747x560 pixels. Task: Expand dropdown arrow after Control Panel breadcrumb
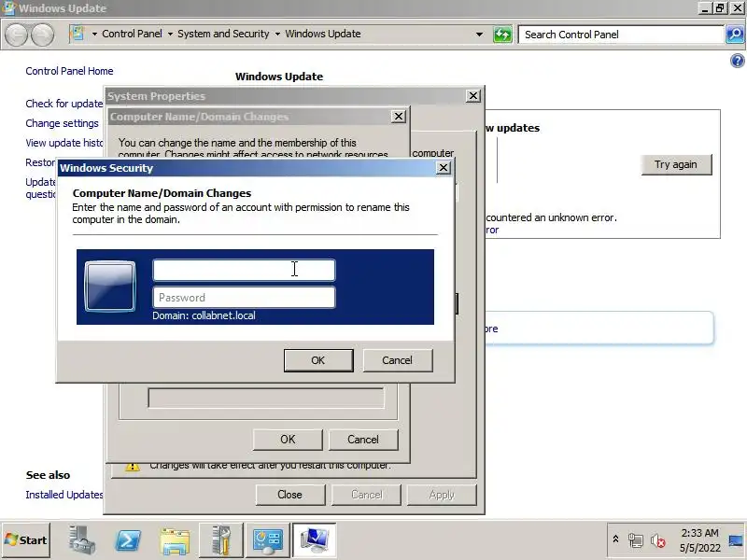(170, 35)
